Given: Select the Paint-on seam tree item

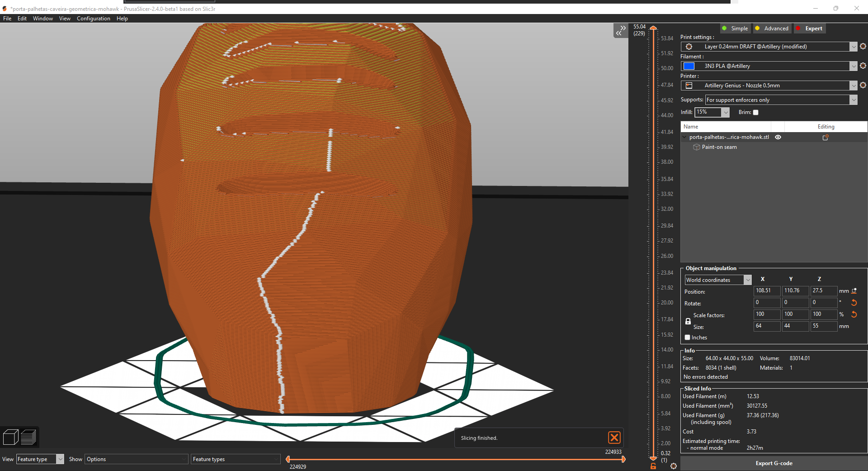Looking at the screenshot, I should coord(719,147).
